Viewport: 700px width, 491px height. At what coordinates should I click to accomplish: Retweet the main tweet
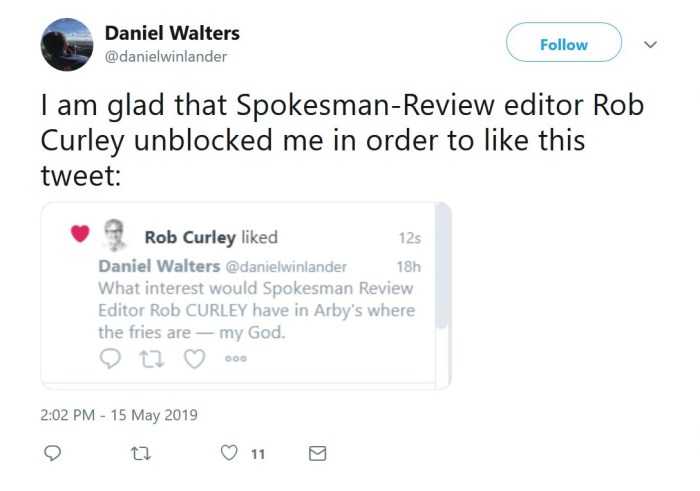pyautogui.click(x=140, y=454)
